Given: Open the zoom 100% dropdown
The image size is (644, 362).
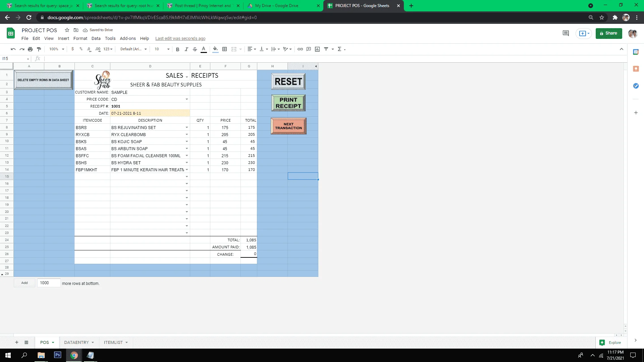Looking at the screenshot, I should (57, 49).
